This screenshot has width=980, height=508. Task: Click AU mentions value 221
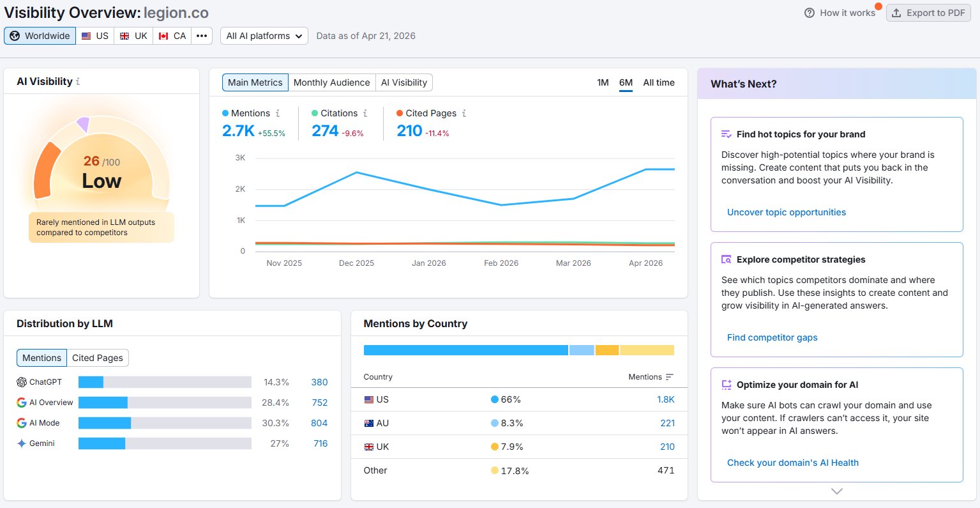pos(668,423)
